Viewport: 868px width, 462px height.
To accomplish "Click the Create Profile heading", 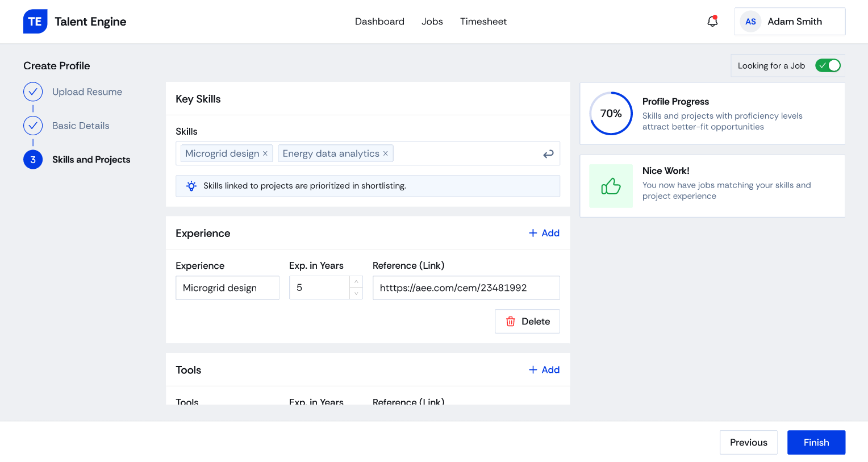I will pos(57,65).
